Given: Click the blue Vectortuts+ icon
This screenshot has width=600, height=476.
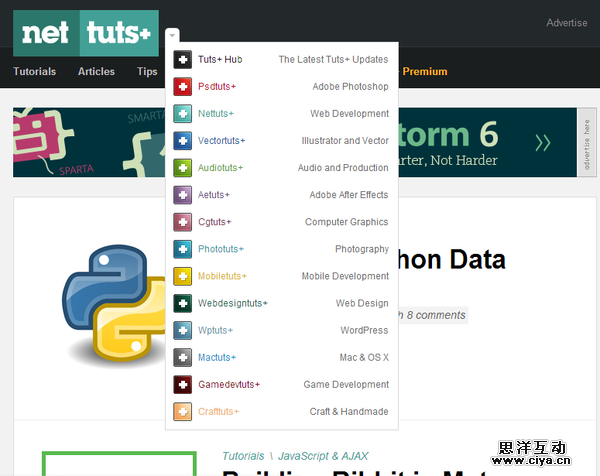Looking at the screenshot, I should pos(182,141).
